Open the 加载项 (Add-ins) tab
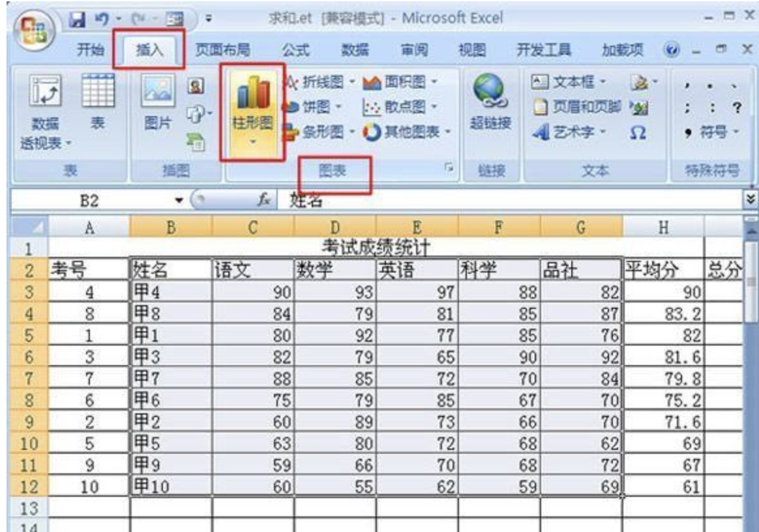The image size is (759, 532). point(623,50)
